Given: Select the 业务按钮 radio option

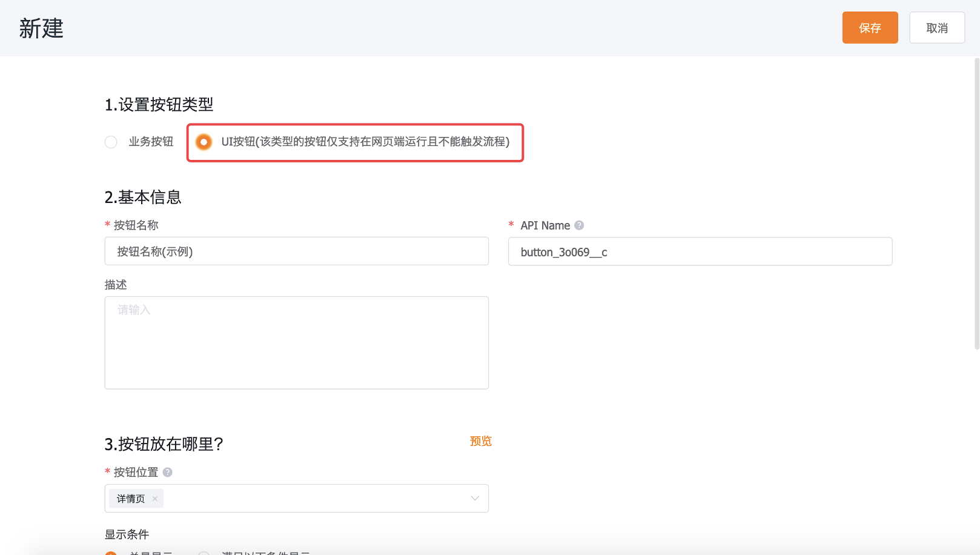Looking at the screenshot, I should [111, 142].
